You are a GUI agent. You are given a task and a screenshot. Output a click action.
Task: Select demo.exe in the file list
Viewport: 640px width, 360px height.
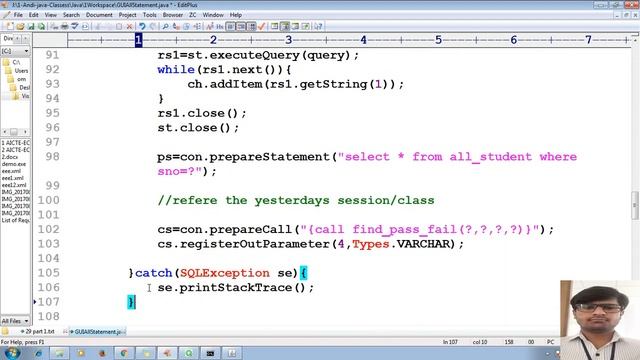pyautogui.click(x=14, y=164)
